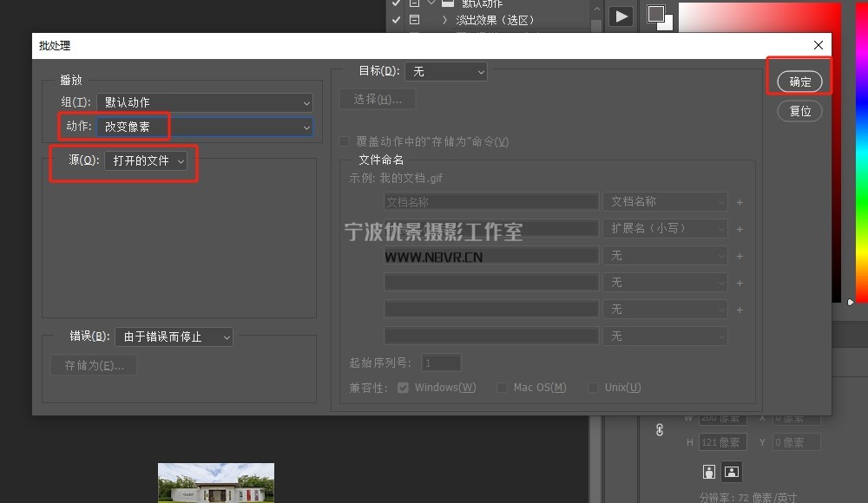This screenshot has height=503, width=868.
Task: Click the foreground/background color swatch icon
Action: coord(659,16)
